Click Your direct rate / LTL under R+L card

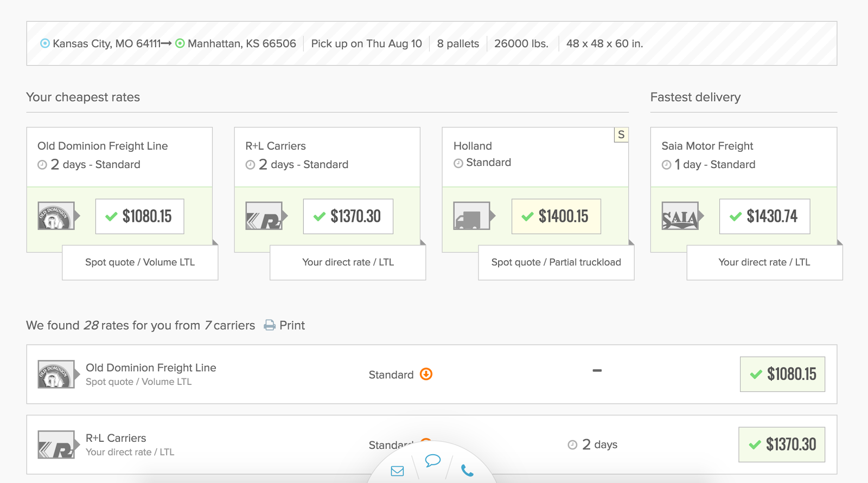click(x=348, y=262)
